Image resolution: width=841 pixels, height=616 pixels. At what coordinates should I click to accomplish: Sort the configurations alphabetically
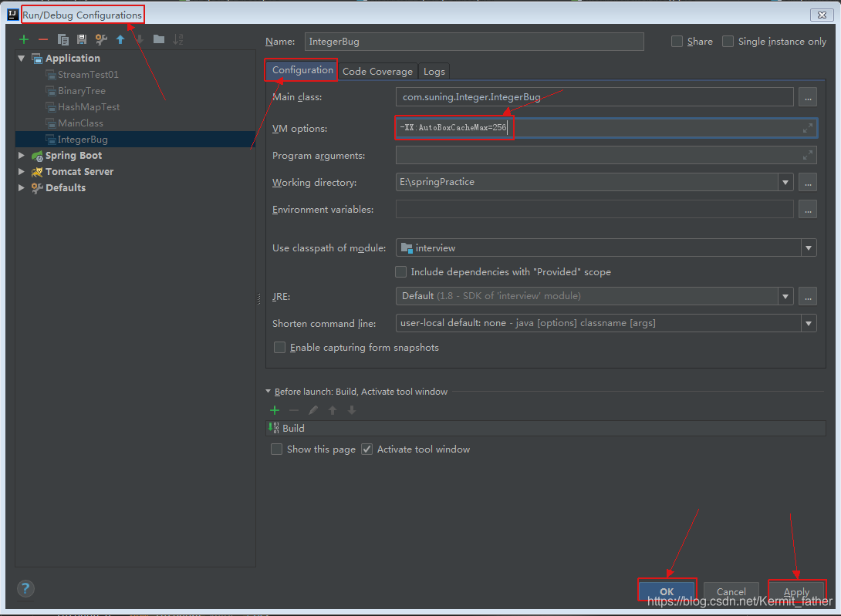(x=178, y=39)
